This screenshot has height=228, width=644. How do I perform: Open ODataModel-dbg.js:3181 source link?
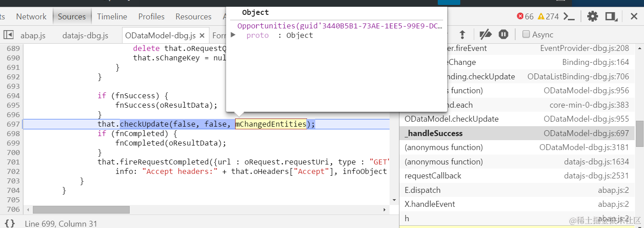click(584, 147)
